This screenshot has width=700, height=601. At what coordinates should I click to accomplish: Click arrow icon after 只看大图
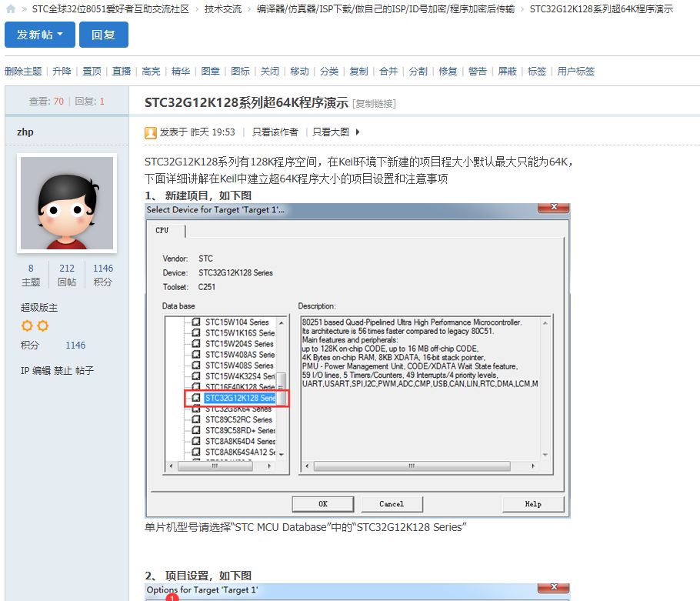[358, 132]
